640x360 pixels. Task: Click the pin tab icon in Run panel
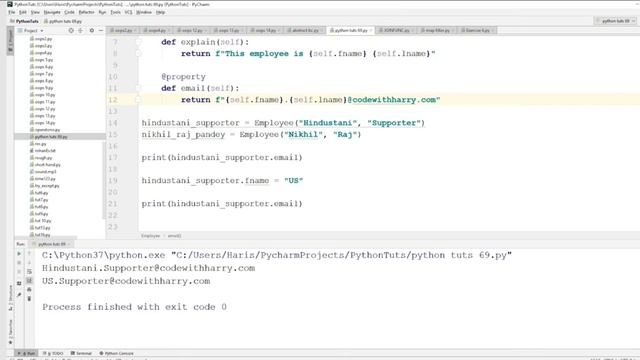(x=19, y=295)
